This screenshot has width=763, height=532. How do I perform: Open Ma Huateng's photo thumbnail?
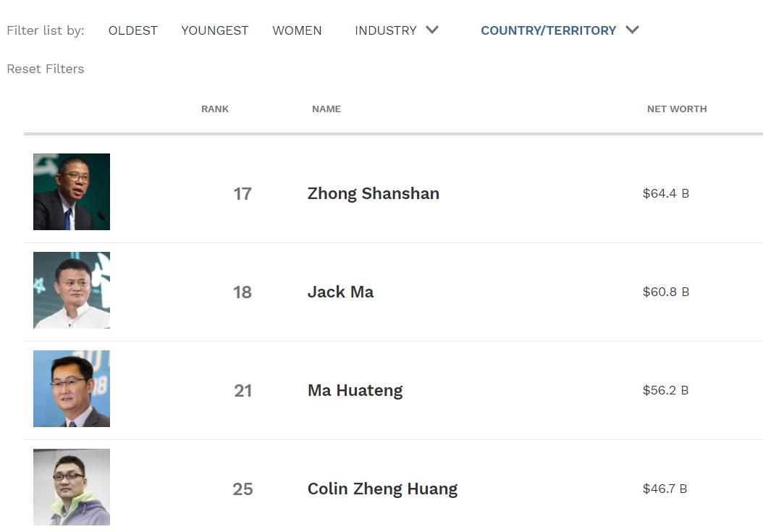pos(72,389)
